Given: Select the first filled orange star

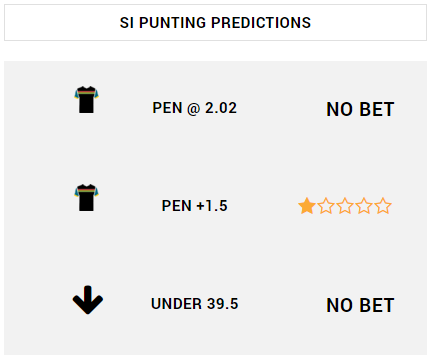Looking at the screenshot, I should [x=307, y=206].
